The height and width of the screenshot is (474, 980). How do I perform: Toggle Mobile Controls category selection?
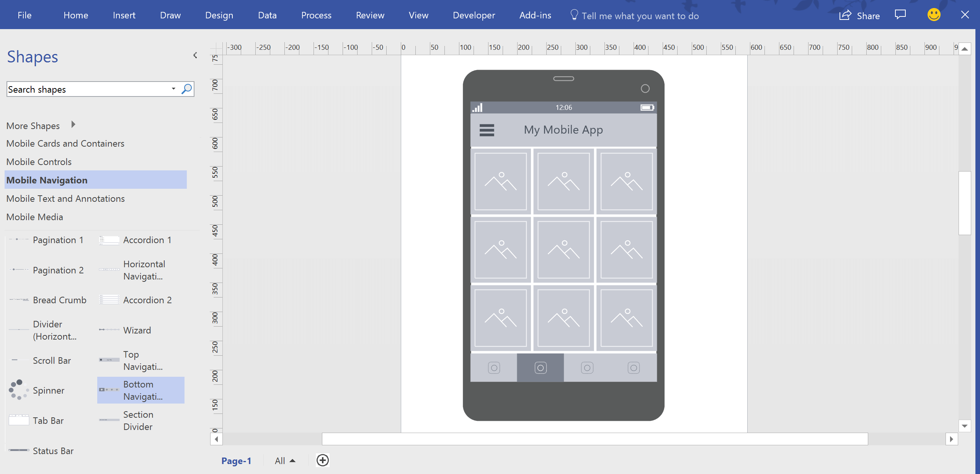(39, 161)
